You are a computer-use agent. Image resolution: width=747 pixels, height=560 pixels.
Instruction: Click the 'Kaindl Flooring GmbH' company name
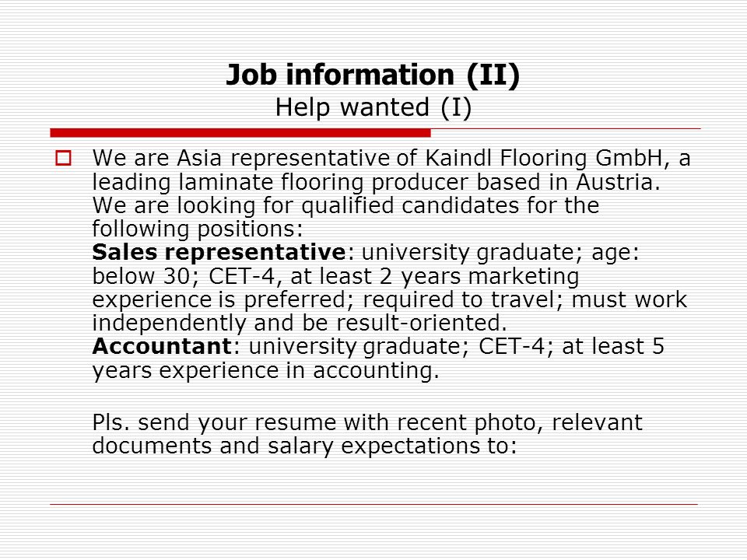(544, 158)
